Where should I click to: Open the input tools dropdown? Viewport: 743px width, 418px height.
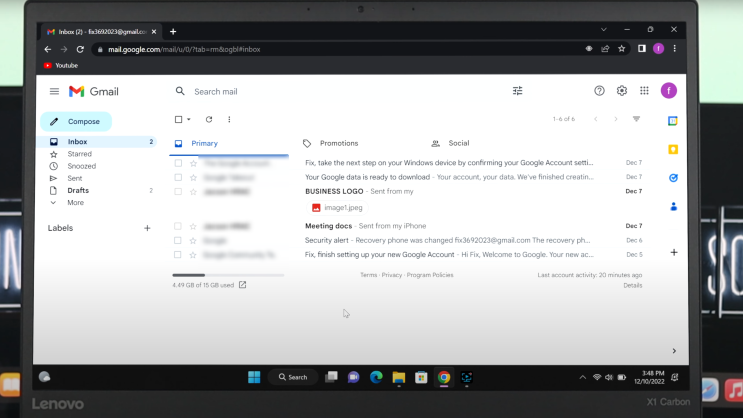(636, 119)
